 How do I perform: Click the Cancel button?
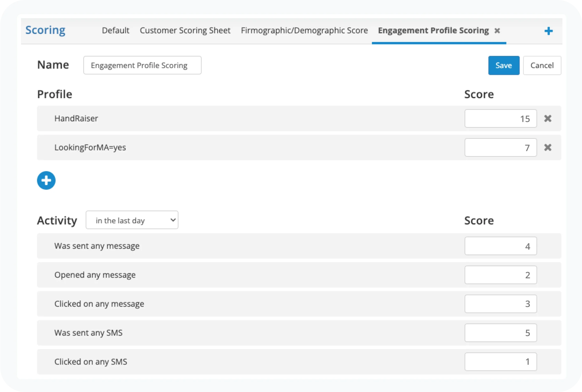point(542,65)
